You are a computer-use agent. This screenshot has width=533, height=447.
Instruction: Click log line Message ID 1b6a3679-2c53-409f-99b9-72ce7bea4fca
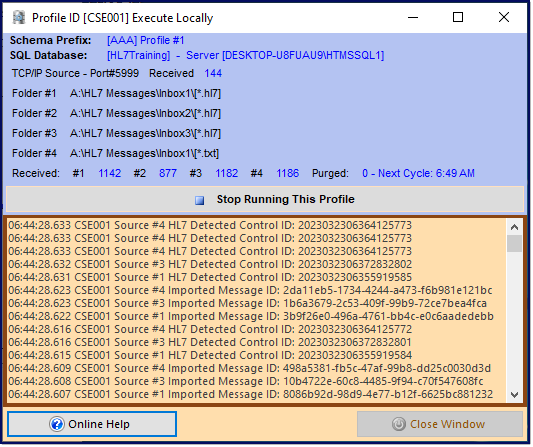247,304
